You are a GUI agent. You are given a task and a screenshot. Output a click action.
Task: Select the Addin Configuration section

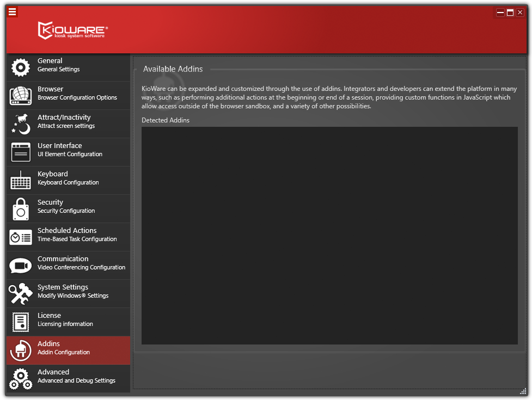pos(68,350)
